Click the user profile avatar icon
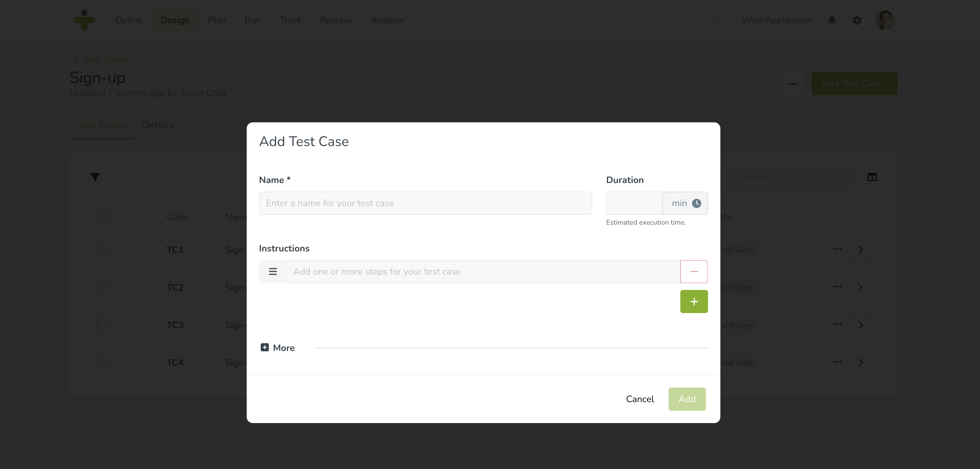This screenshot has height=469, width=980. [x=886, y=20]
